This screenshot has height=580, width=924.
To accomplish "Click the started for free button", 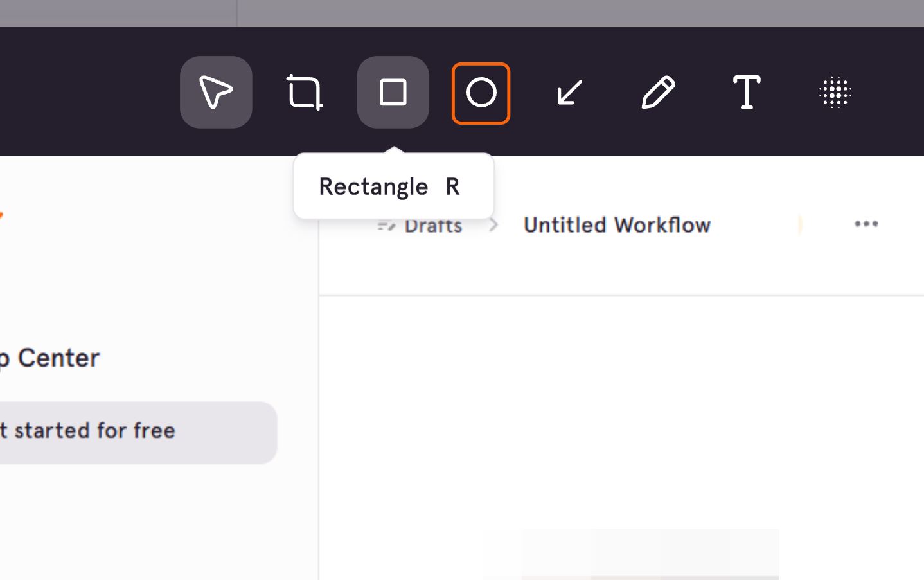I will click(x=139, y=433).
